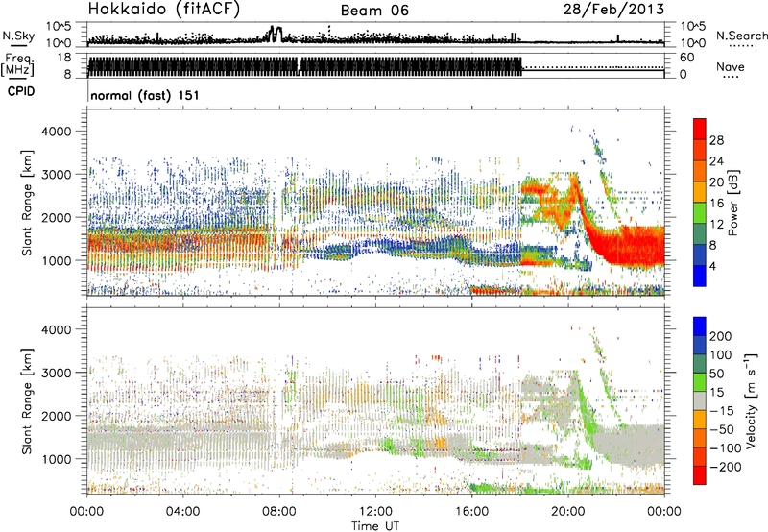This screenshot has width=768, height=532.
Task: Pick the blue top swatch of Velocity colorbar
Action: coord(700,326)
